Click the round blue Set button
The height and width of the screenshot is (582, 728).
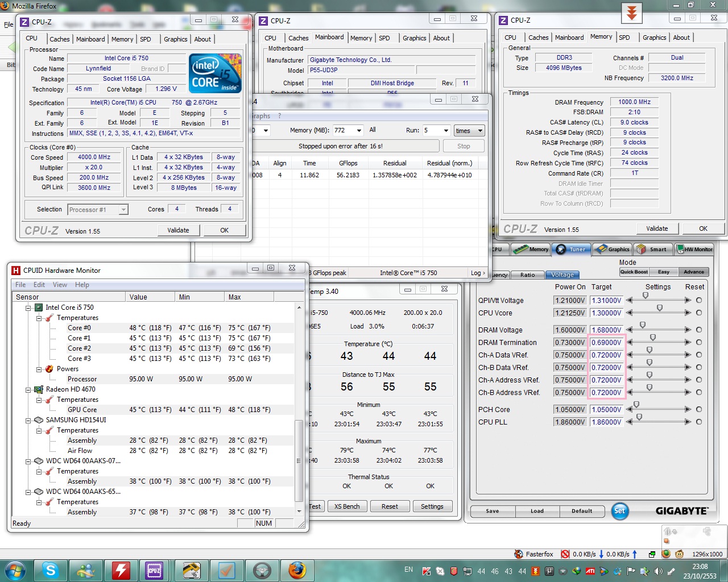[619, 510]
